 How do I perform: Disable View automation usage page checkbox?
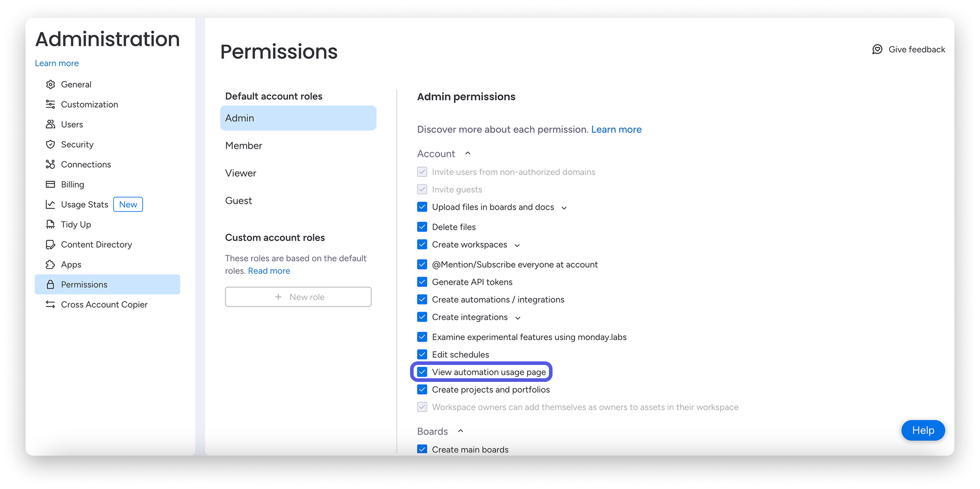point(422,372)
